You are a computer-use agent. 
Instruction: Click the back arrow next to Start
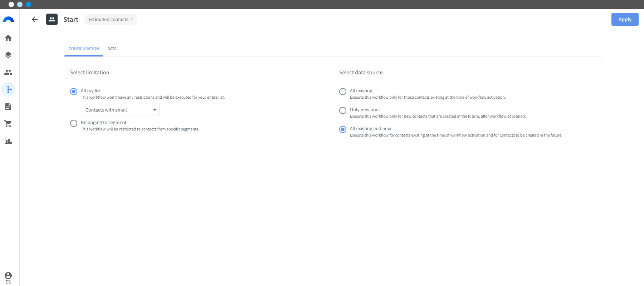click(35, 19)
